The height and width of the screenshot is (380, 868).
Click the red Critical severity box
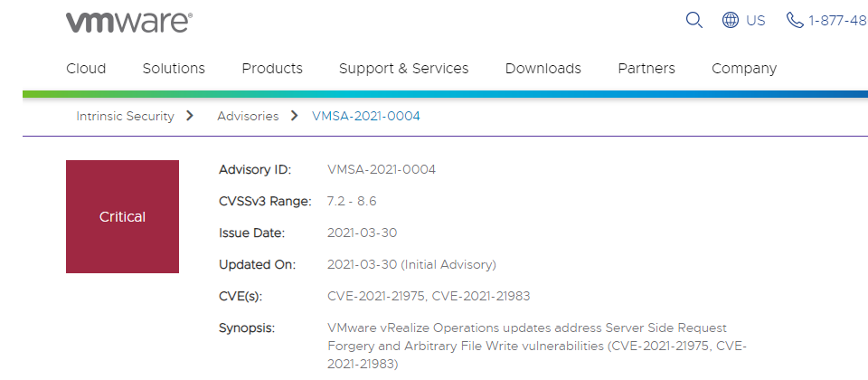click(122, 216)
